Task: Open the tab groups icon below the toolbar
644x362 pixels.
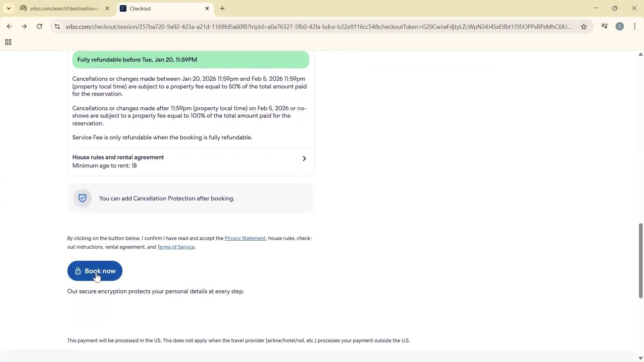Action: [8, 42]
